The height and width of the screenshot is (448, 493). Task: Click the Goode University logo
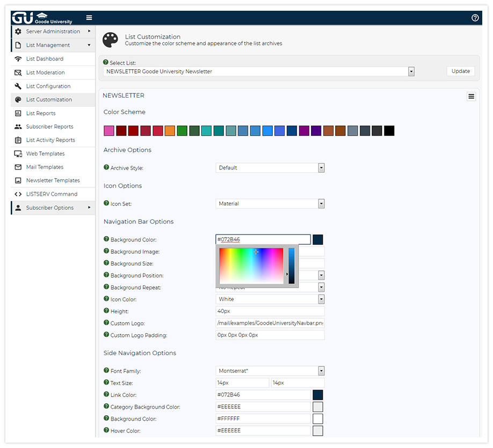click(42, 18)
